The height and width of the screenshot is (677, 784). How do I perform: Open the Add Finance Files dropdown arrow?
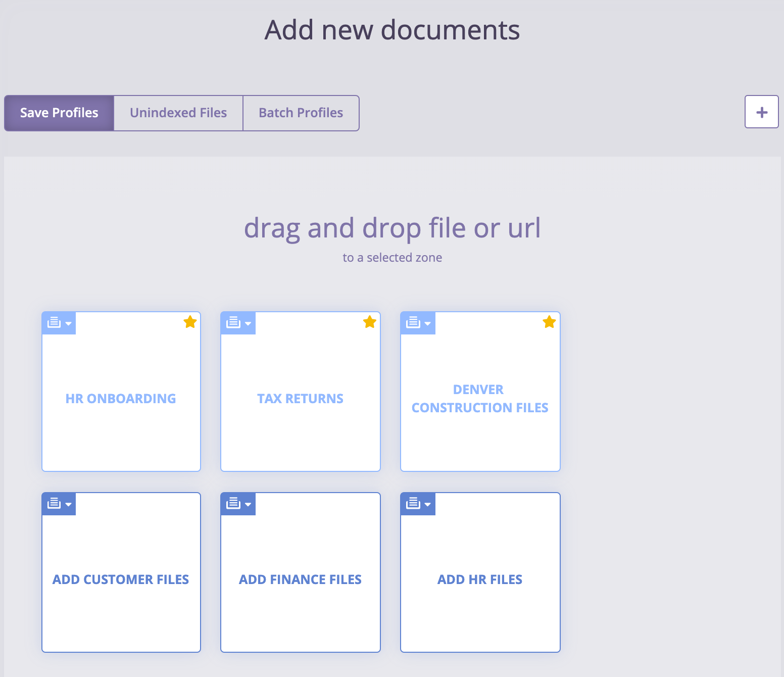248,504
